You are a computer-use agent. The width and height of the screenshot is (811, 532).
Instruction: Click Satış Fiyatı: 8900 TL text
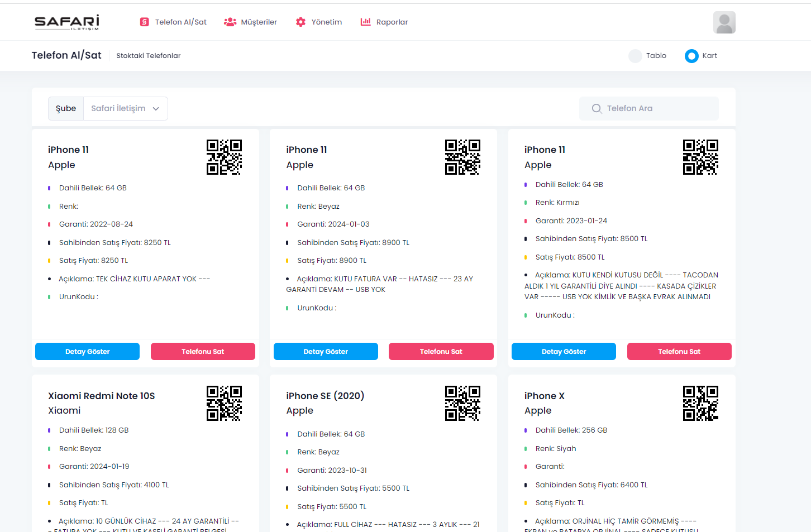point(332,260)
